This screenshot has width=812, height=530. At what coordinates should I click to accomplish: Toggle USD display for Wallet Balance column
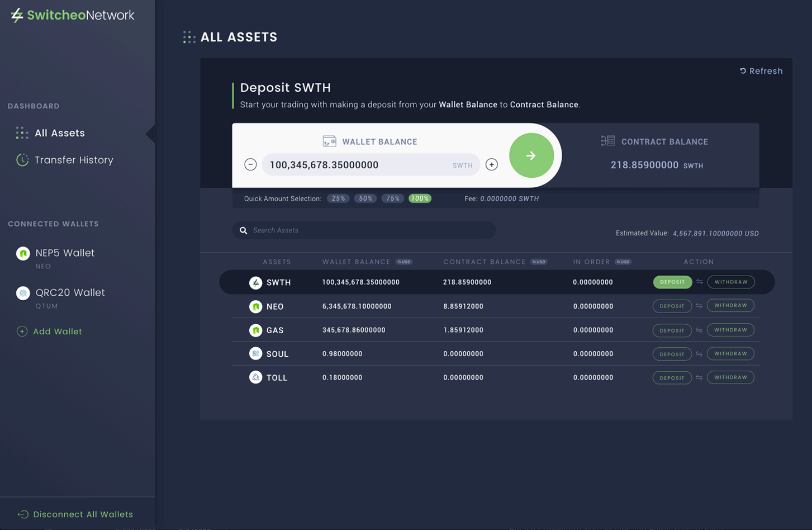pos(404,262)
